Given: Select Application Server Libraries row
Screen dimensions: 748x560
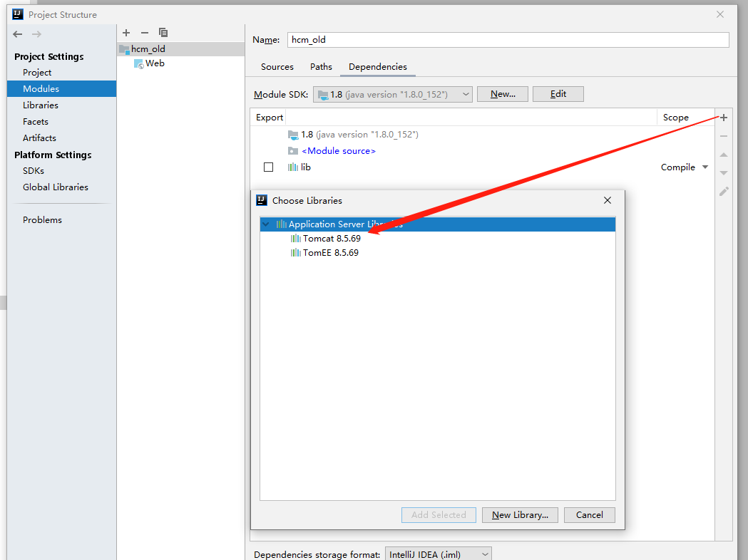Looking at the screenshot, I should pyautogui.click(x=437, y=224).
